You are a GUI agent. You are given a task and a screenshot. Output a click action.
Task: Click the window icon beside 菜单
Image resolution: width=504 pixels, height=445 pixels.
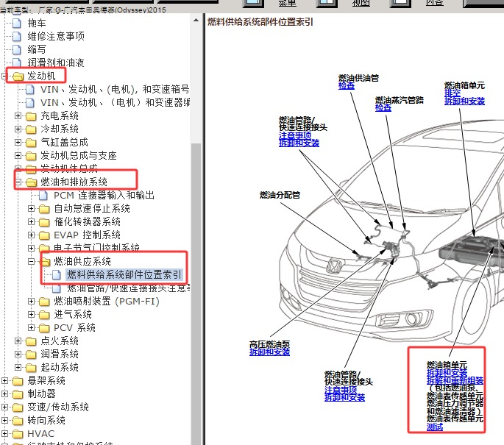click(253, 3)
